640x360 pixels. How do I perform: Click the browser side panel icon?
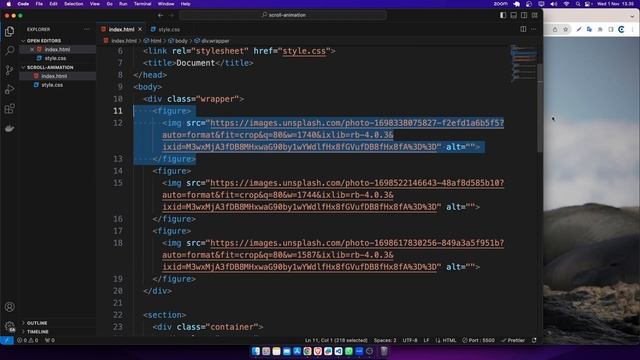tap(611, 29)
